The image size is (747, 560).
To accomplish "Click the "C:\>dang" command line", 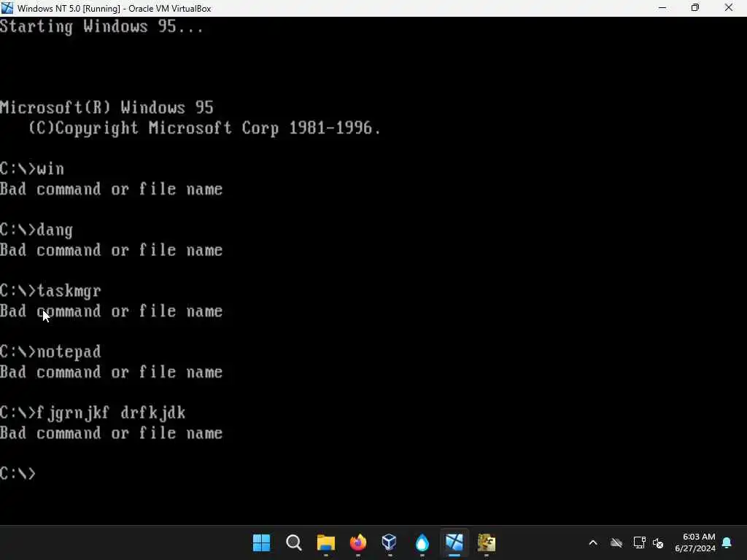I will coord(36,230).
